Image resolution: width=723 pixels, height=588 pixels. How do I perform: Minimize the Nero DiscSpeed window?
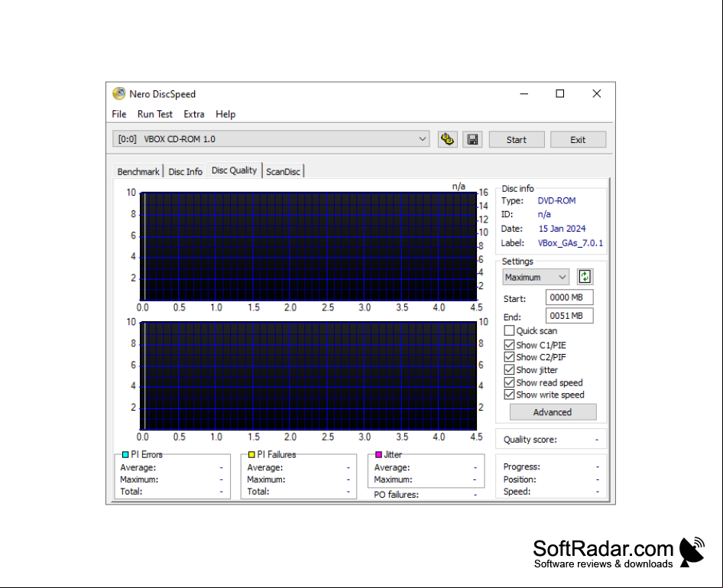[x=524, y=93]
